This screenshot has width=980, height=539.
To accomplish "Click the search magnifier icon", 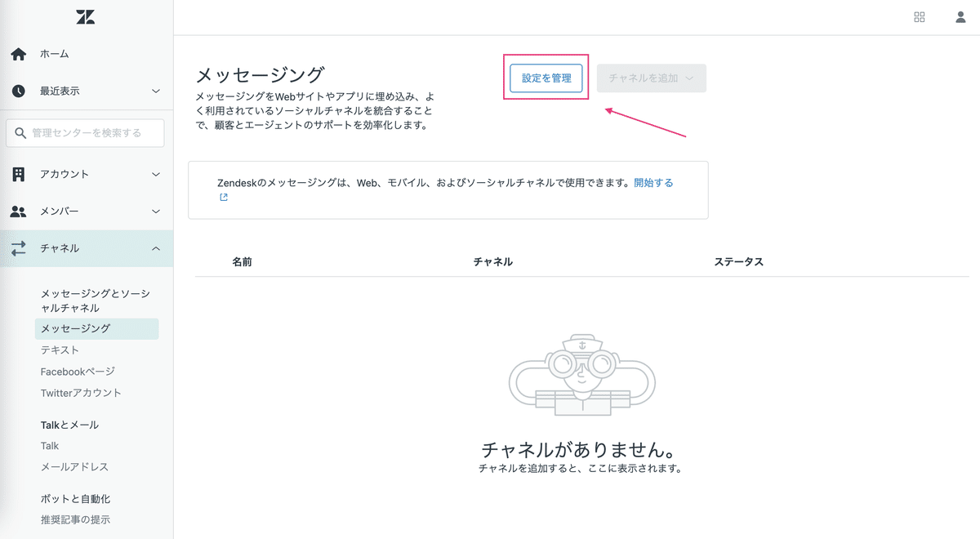I will pos(20,133).
